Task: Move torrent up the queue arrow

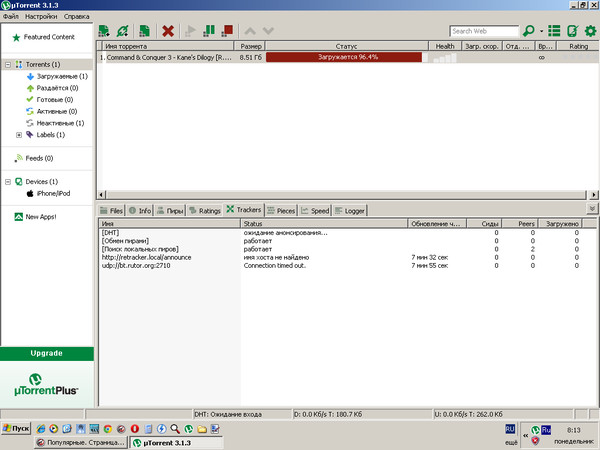Action: [250, 31]
